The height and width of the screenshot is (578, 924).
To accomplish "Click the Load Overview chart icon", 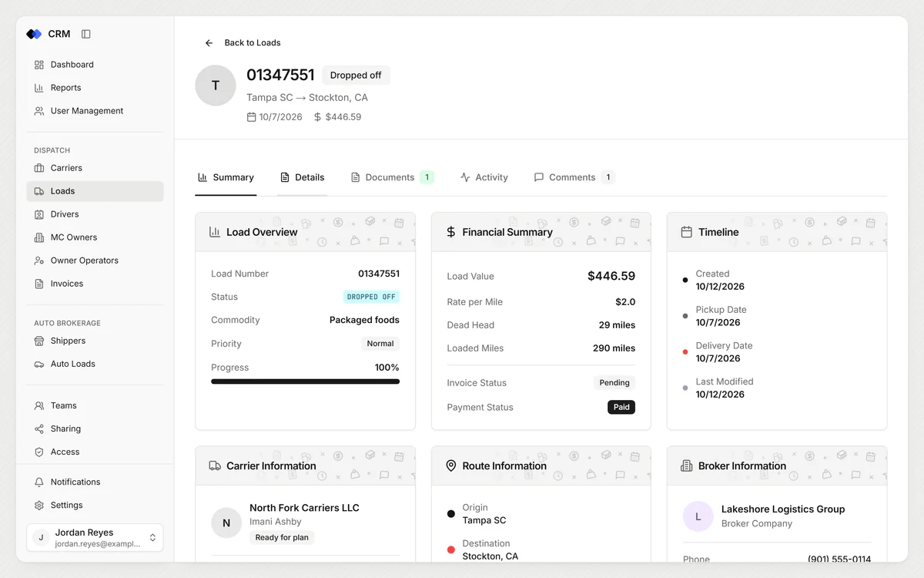I will [x=215, y=232].
